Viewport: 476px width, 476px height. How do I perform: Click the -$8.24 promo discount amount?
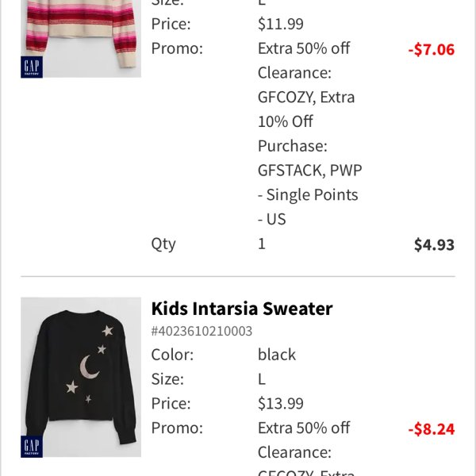432,429
